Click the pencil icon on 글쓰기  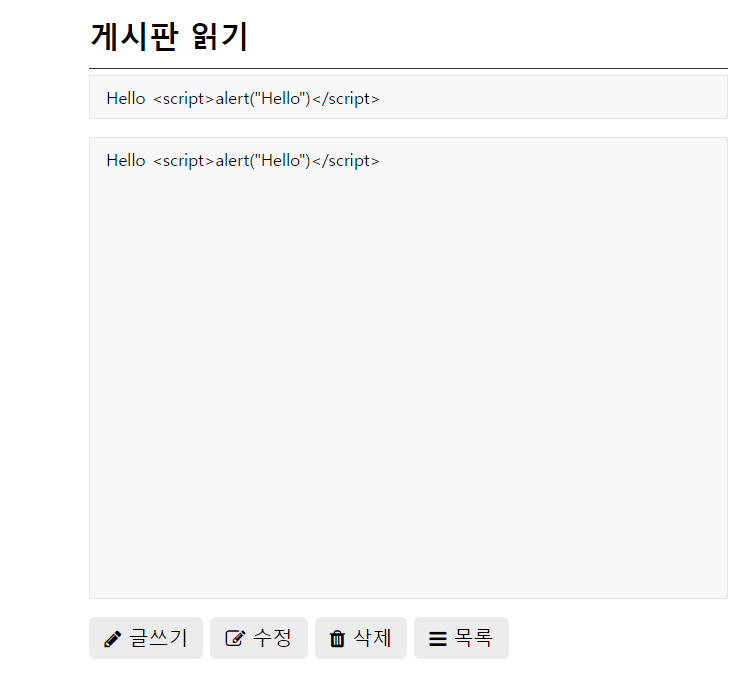point(112,639)
